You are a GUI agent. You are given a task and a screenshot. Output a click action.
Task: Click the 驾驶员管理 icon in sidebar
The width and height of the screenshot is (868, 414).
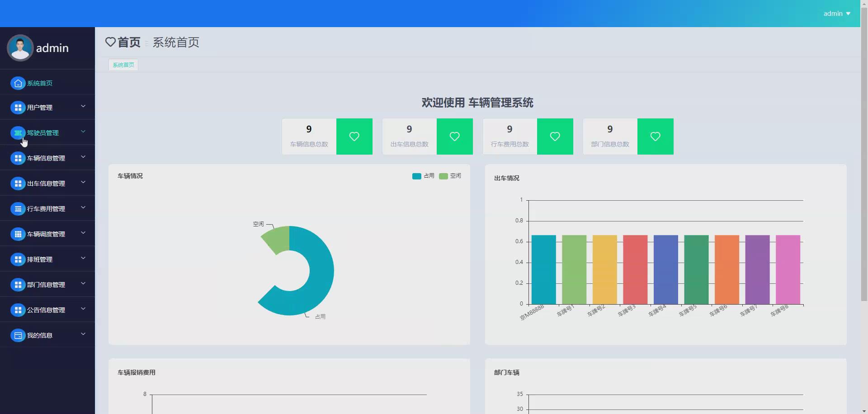click(x=18, y=132)
